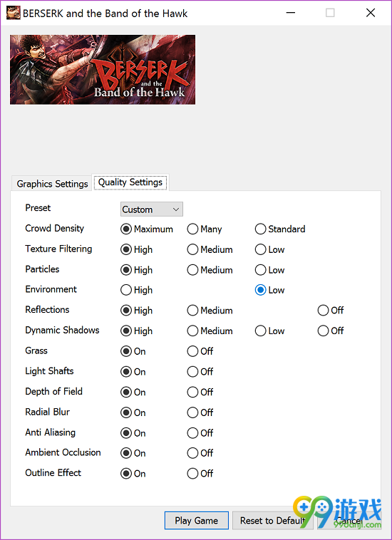This screenshot has width=392, height=540.
Task: Turn Ambient Occlusion Off
Action: coord(200,453)
